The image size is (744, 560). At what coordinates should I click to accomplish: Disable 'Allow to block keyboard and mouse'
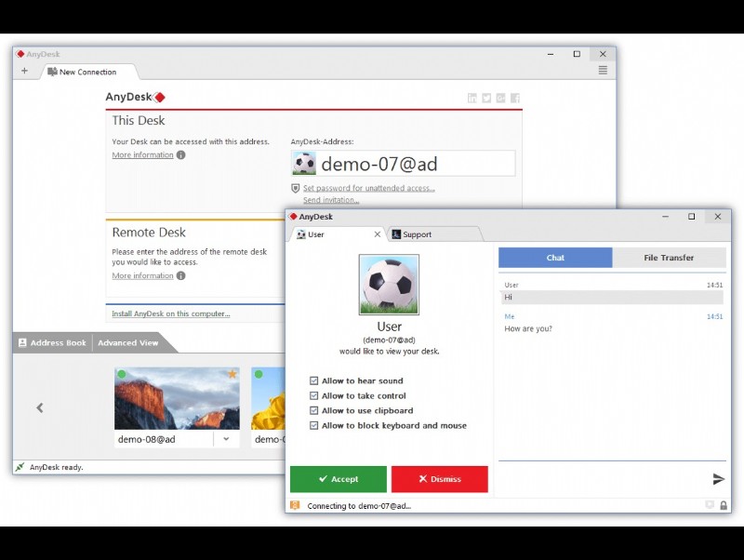point(314,425)
